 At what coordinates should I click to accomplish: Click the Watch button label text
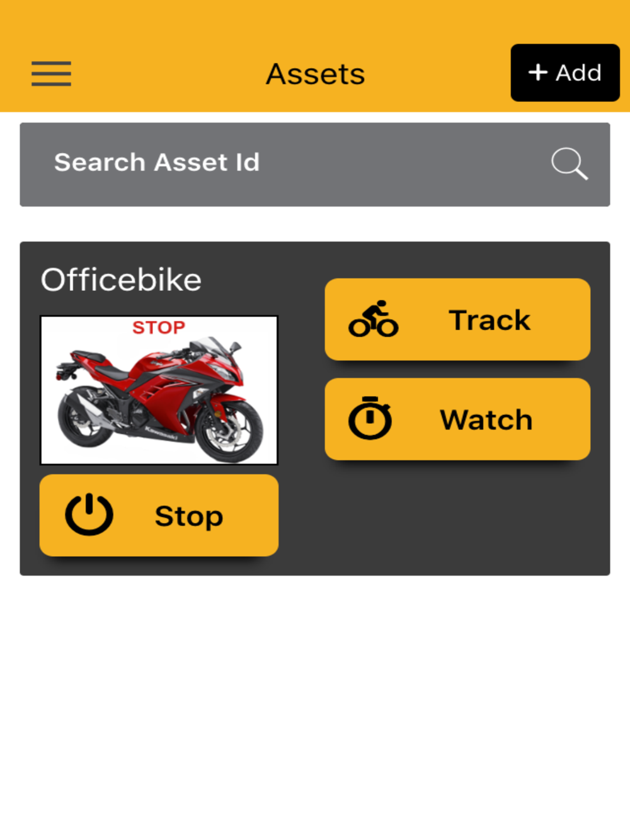486,419
